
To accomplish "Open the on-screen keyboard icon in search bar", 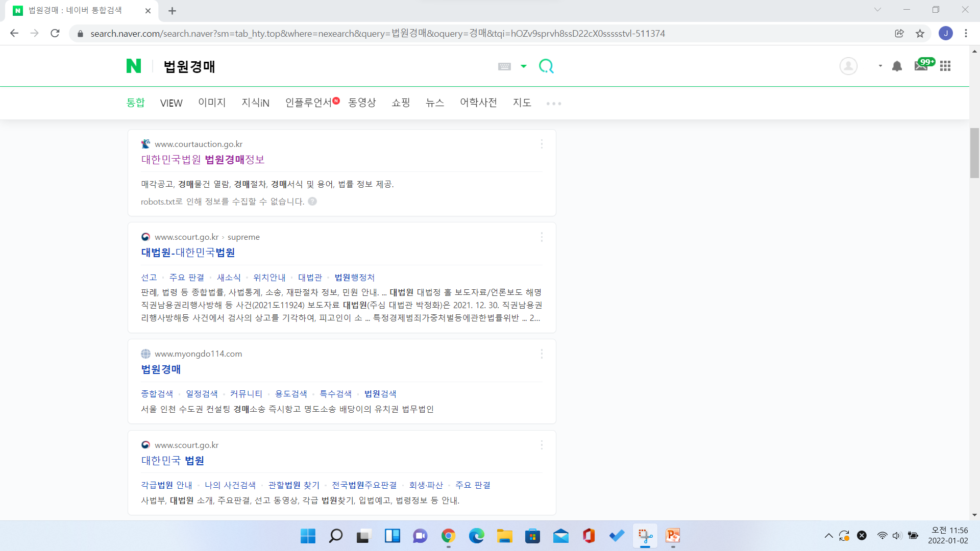I will pyautogui.click(x=504, y=66).
